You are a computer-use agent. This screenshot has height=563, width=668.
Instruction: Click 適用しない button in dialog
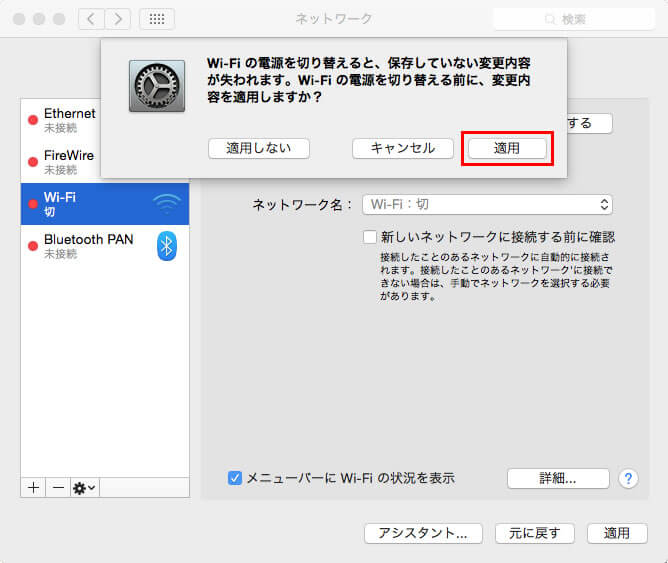pyautogui.click(x=259, y=148)
